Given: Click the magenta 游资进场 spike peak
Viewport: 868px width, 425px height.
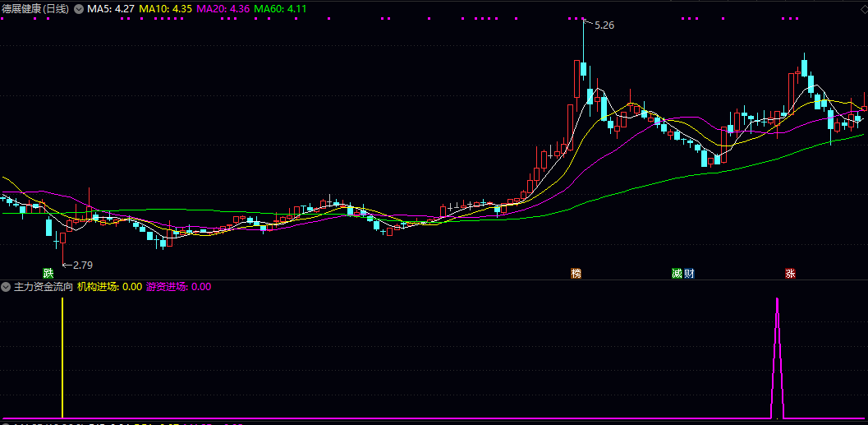Looking at the screenshot, I should click(777, 301).
